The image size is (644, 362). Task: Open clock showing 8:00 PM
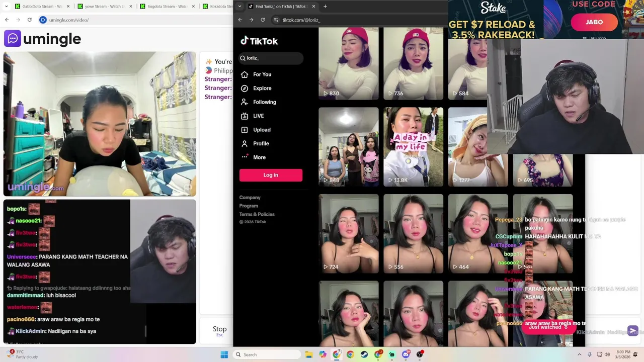[x=623, y=354]
